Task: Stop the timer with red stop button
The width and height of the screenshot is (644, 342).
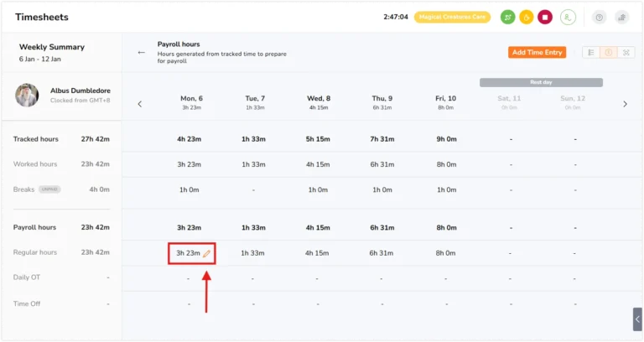Action: [545, 18]
